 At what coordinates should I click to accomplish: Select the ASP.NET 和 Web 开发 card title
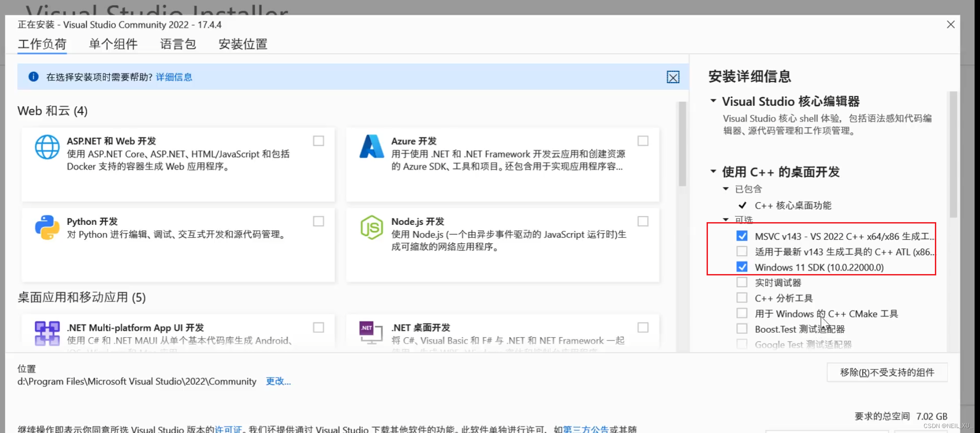111,141
